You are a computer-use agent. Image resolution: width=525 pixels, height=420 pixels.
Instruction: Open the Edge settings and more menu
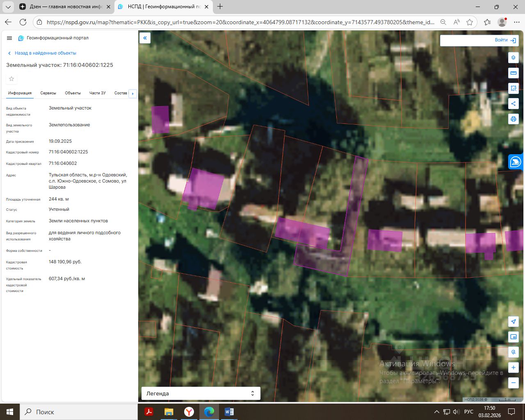(516, 22)
